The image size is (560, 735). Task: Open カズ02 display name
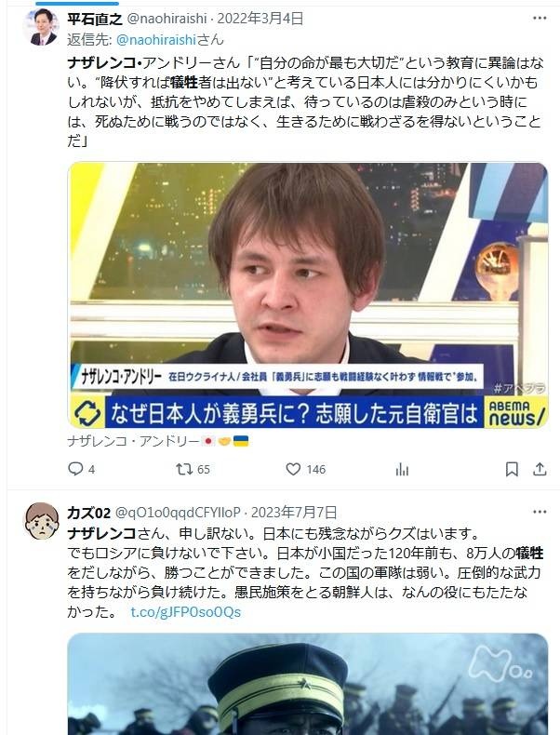[x=88, y=513]
